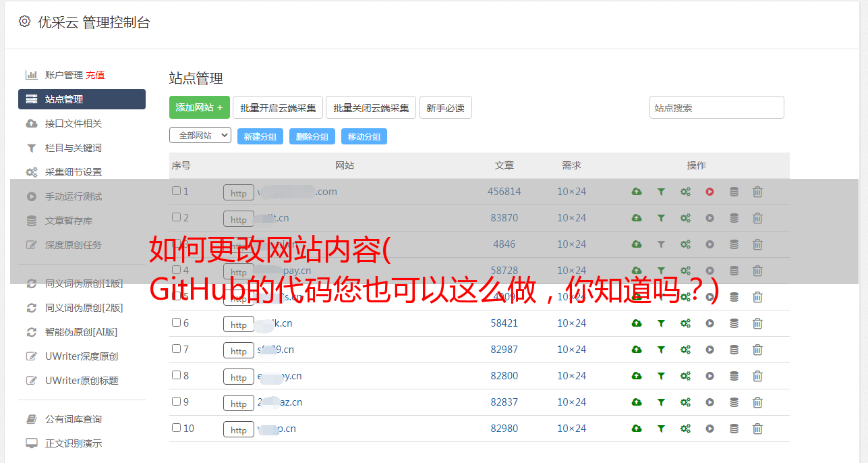Click cloud upload icon in row 2
Viewport: 868px width, 463px height.
coord(637,218)
